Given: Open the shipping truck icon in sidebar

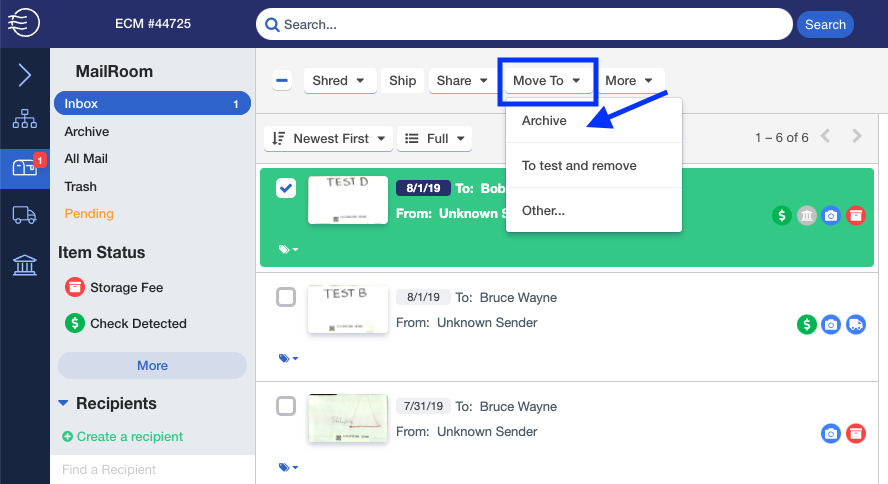Looking at the screenshot, I should point(25,215).
